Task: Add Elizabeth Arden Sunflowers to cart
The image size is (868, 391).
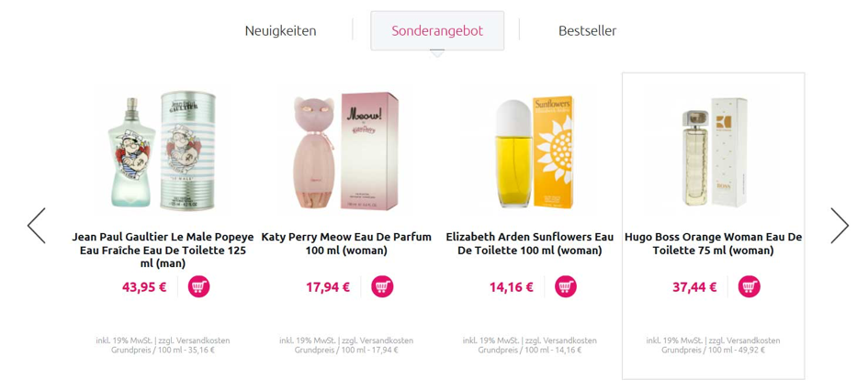Action: [566, 286]
